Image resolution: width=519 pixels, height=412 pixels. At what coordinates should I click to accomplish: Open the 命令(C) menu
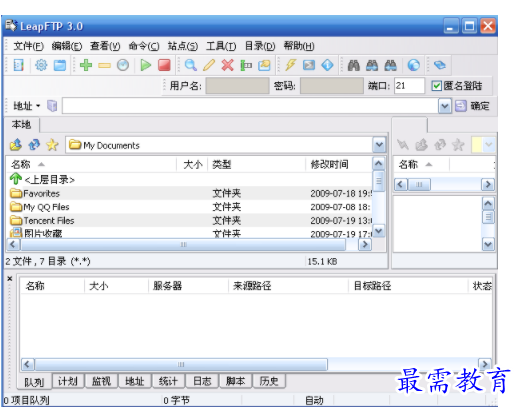[144, 46]
